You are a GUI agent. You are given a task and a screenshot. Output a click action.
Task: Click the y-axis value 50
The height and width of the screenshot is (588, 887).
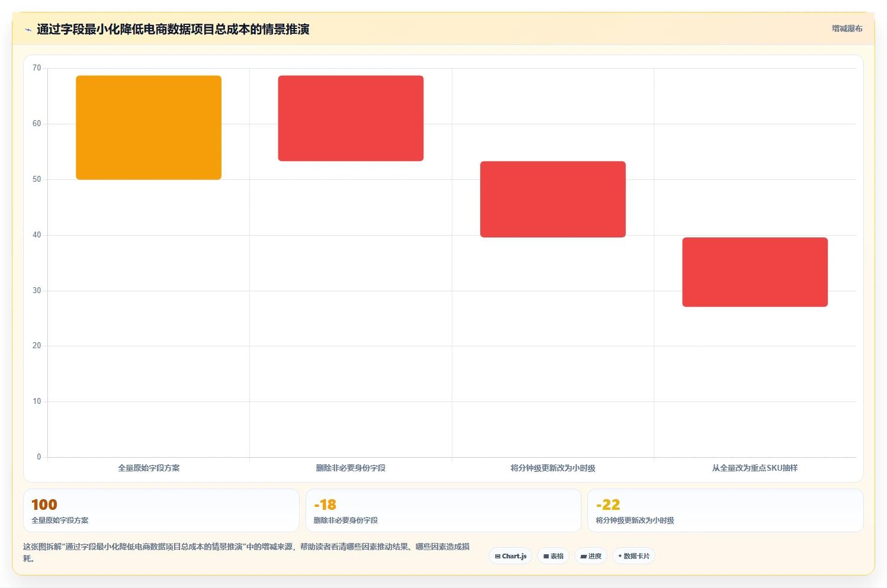click(37, 179)
